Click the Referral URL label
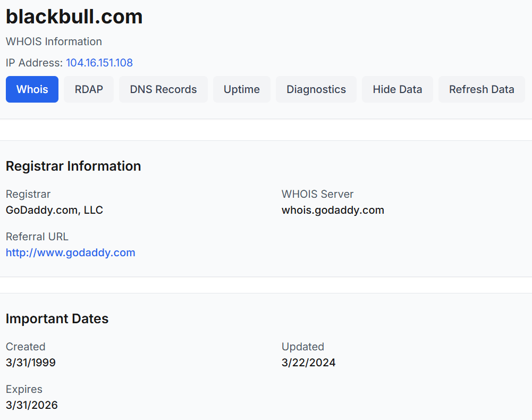This screenshot has width=532, height=420. 37,237
